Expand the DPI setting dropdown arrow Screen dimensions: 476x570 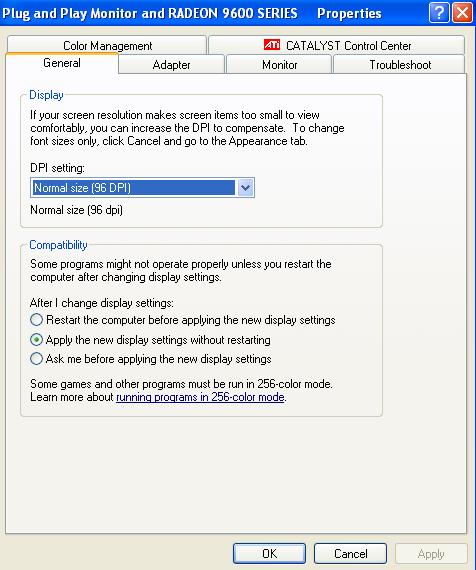[x=245, y=188]
